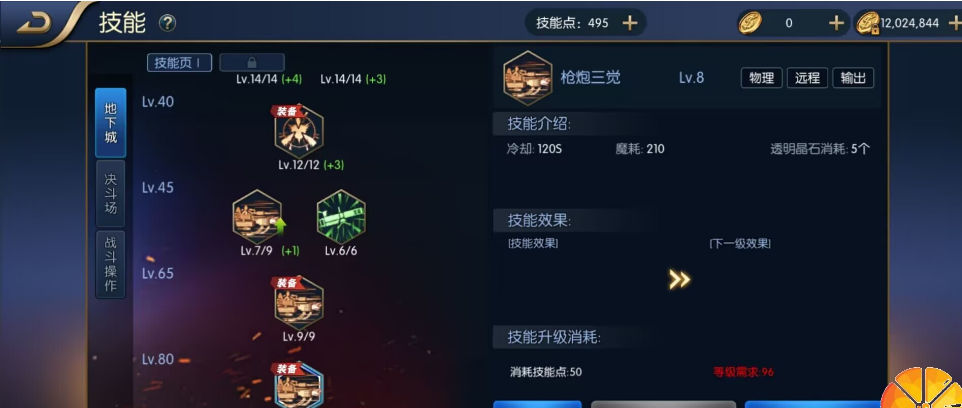Screen dimensions: 962x408
Task: Click the 枪炮三觉 skill portrait icon
Action: 528,78
